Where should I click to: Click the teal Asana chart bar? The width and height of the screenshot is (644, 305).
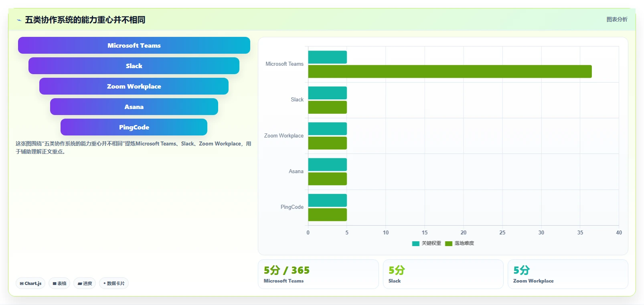[x=327, y=164]
